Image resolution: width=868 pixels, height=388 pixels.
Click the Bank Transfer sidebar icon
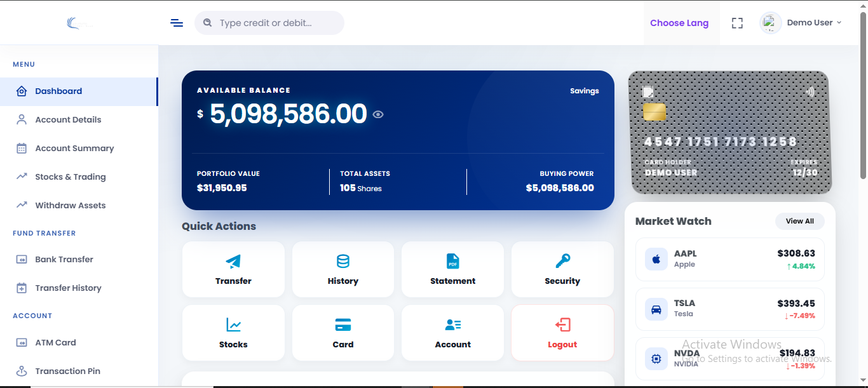22,259
